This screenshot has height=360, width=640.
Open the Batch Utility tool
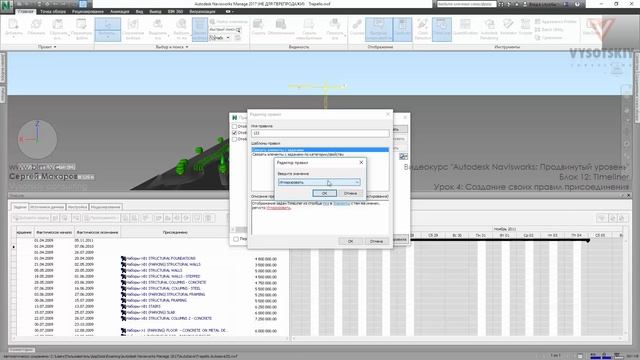click(x=549, y=29)
